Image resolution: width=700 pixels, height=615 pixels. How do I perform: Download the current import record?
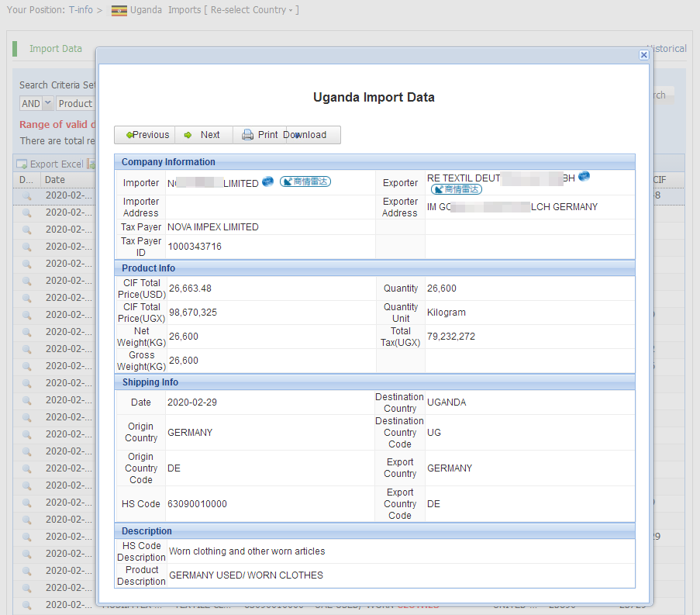tap(312, 135)
